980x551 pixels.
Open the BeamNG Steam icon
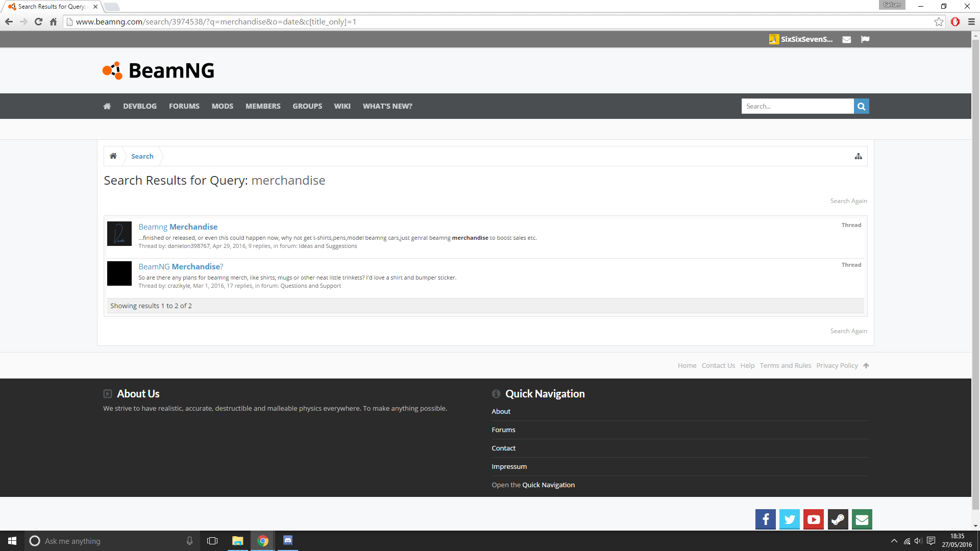pyautogui.click(x=838, y=519)
